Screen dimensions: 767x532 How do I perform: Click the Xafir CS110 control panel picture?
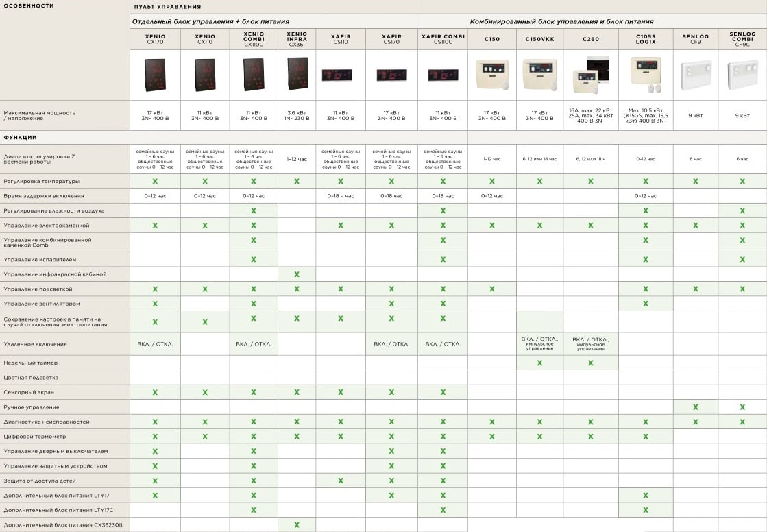click(341, 75)
